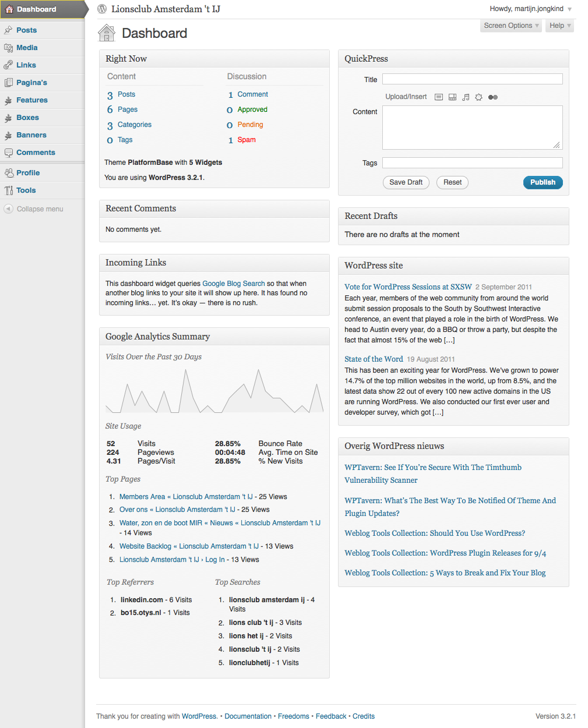
Task: Open the Categories link in Right Now
Action: pyautogui.click(x=135, y=125)
